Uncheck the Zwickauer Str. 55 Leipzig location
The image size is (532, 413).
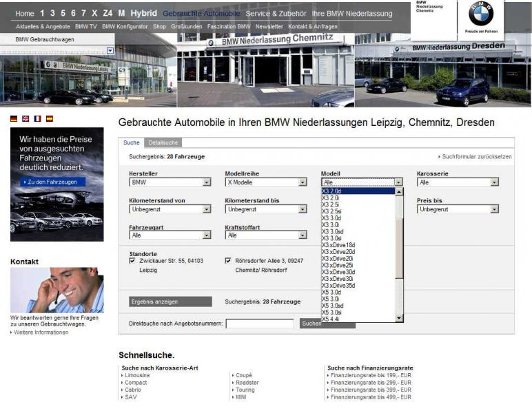[x=132, y=262]
